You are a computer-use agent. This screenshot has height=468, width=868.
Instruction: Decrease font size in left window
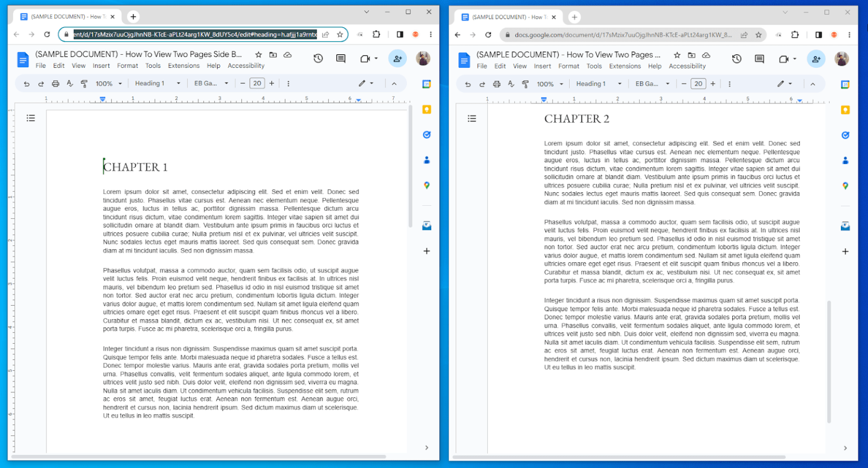point(243,84)
